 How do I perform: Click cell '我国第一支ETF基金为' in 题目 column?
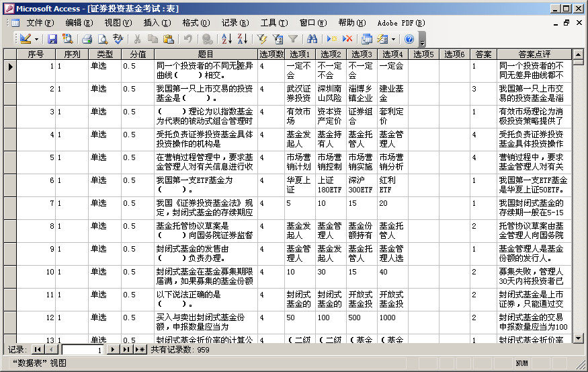[206, 185]
